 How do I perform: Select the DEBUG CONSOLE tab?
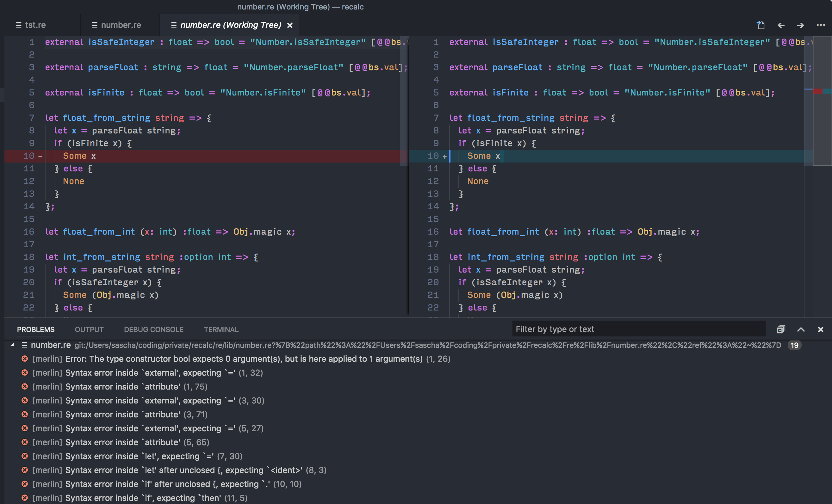(x=154, y=329)
